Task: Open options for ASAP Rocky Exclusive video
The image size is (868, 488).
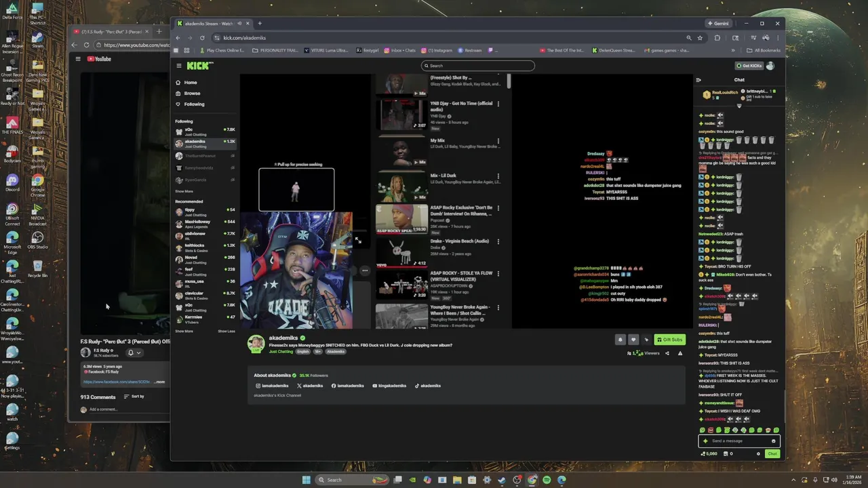Action: point(498,208)
